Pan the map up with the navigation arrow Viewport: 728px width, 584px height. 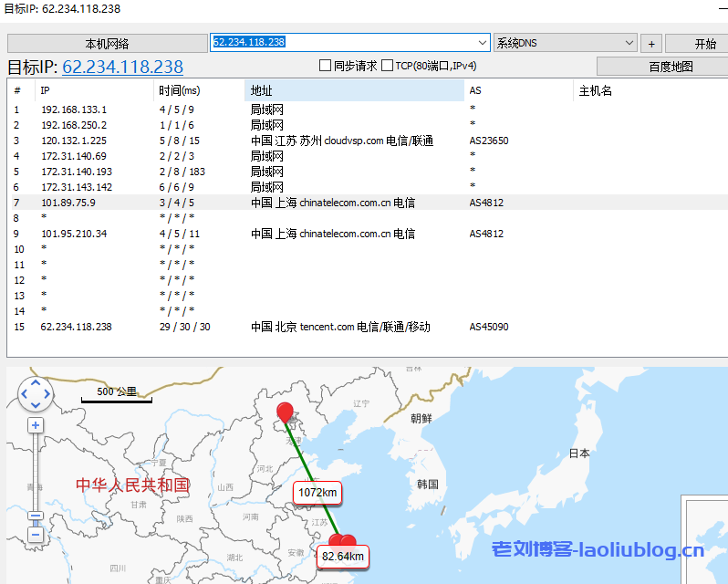(x=36, y=383)
